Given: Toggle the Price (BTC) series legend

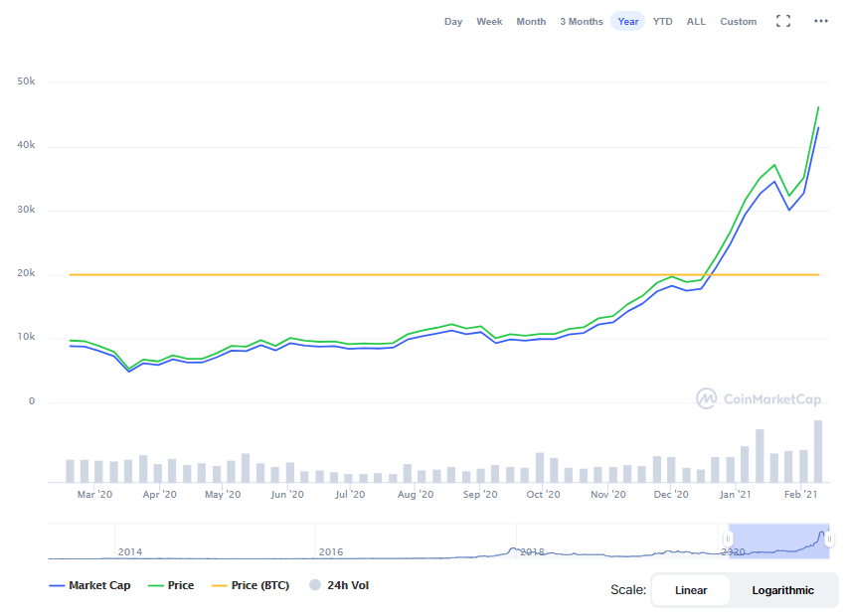Looking at the screenshot, I should tap(251, 585).
